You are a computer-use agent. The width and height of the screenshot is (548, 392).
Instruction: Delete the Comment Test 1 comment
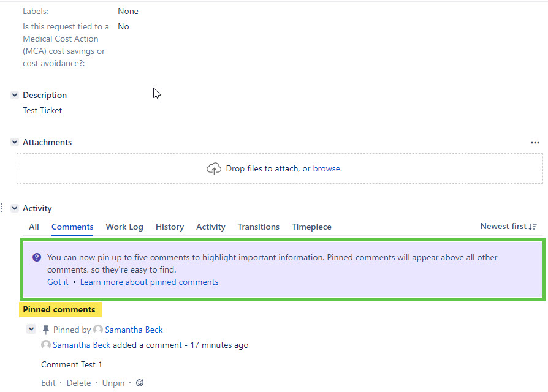tap(78, 383)
